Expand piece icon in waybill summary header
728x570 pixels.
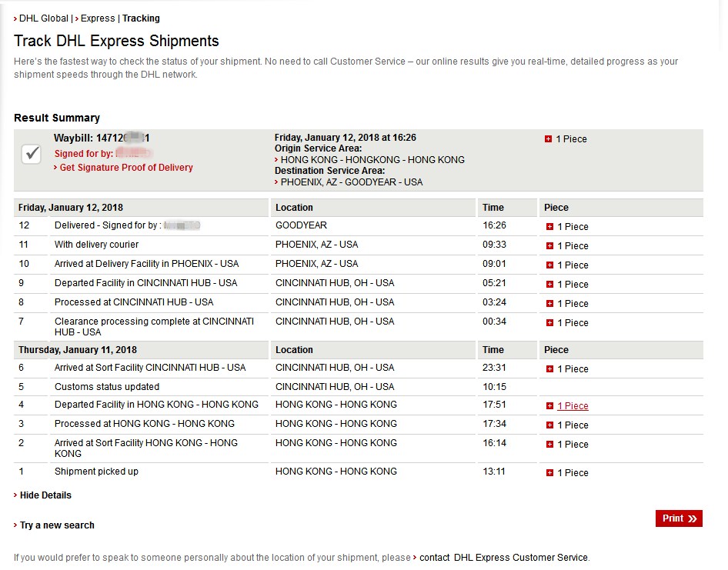548,139
